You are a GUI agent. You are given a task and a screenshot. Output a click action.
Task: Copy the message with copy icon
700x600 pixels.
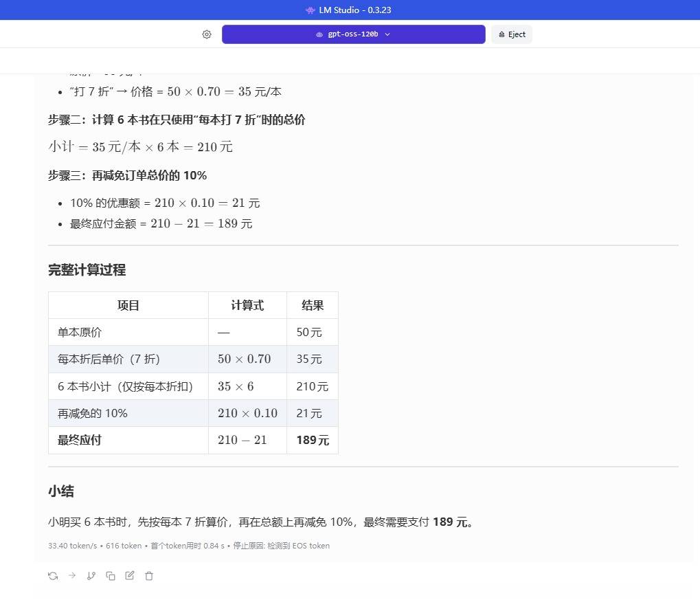click(x=111, y=576)
